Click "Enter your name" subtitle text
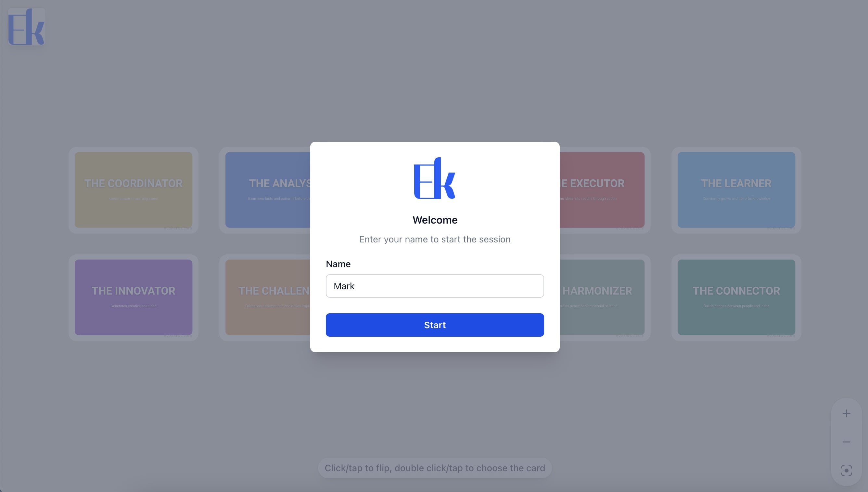Image resolution: width=868 pixels, height=492 pixels. point(434,239)
